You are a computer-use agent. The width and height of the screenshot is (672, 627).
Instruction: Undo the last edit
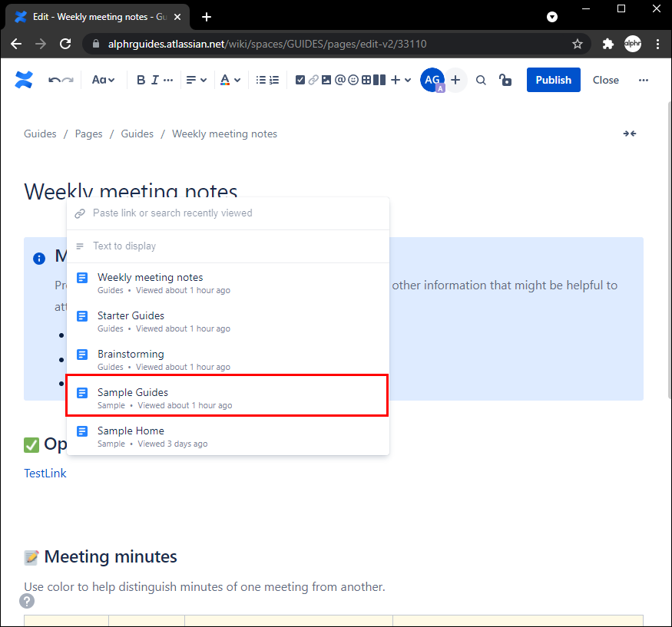tap(54, 80)
